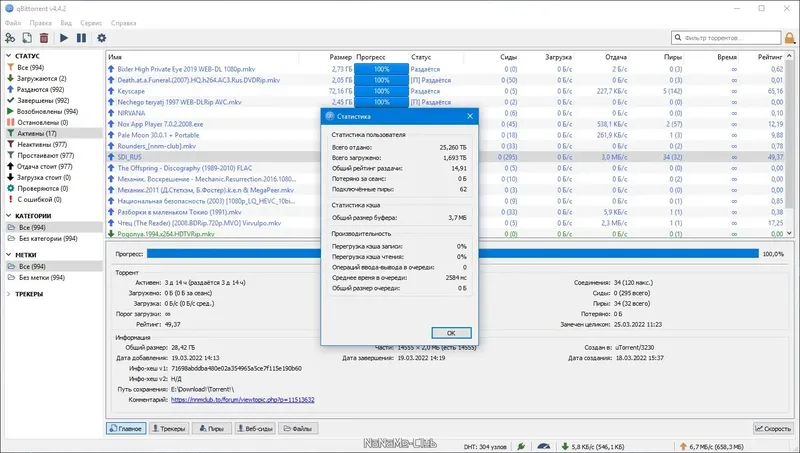The width and height of the screenshot is (800, 453).
Task: Select status filter Проверяются (0)
Action: coord(42,188)
